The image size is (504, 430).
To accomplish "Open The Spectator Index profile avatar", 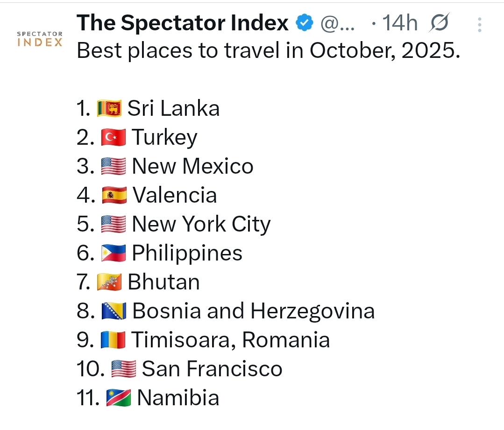I will 40,39.
